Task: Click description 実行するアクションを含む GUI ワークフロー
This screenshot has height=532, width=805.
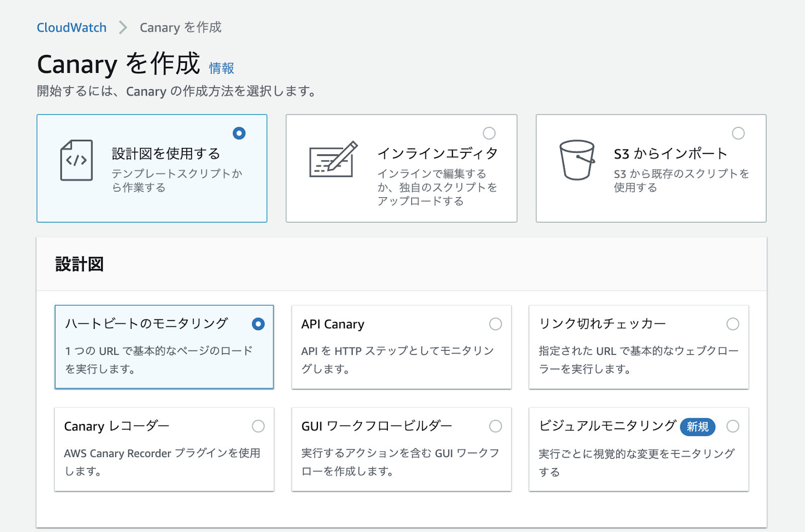Action: click(400, 462)
